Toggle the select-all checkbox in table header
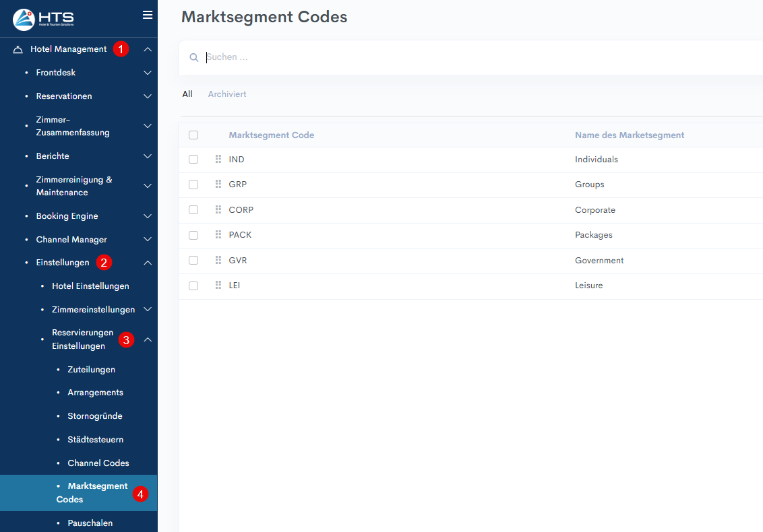 point(193,135)
